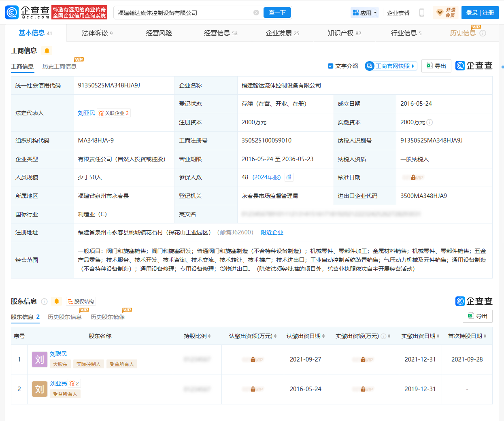Viewport: 504px width, 421px height.
Task: Click the 查一下 search button
Action: [x=277, y=13]
